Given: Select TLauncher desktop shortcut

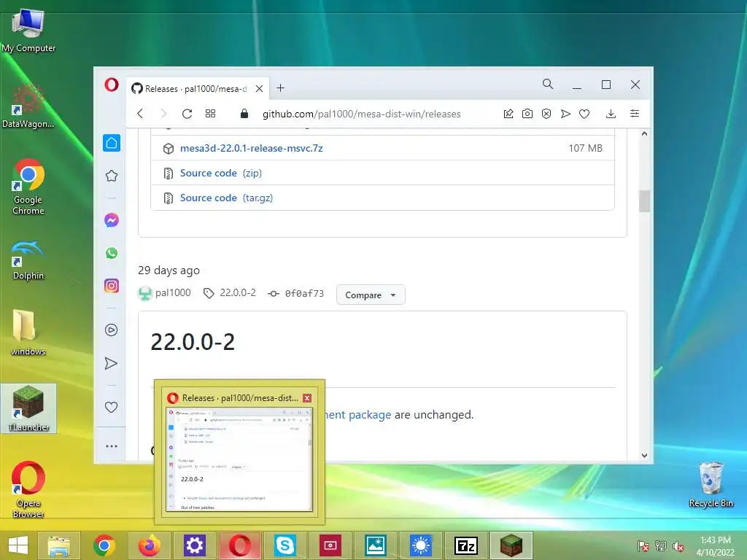Looking at the screenshot, I should [28, 408].
